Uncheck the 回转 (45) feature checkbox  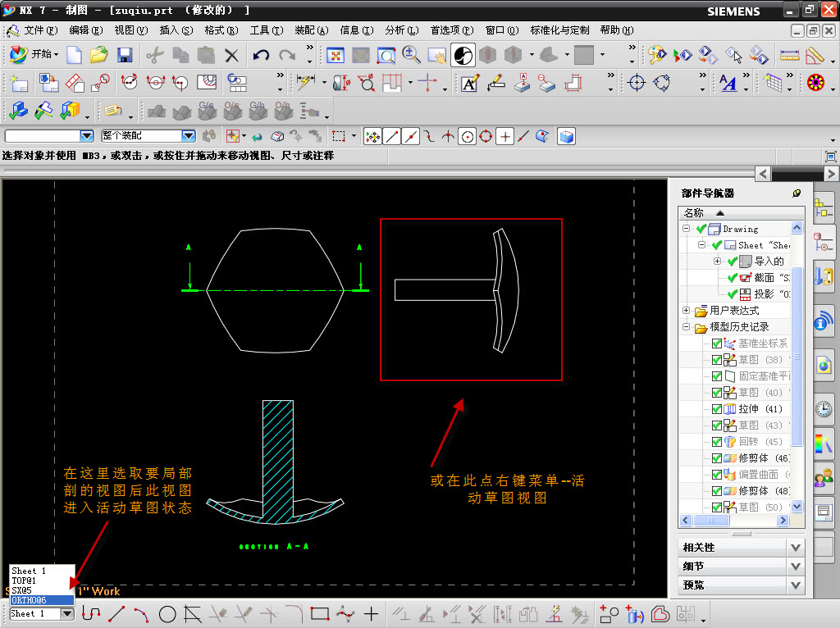point(717,442)
